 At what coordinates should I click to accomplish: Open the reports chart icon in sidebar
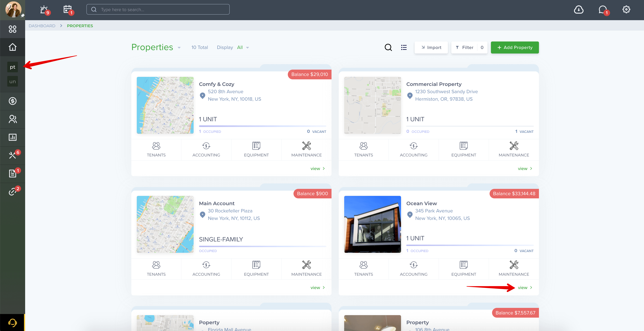[x=12, y=137]
